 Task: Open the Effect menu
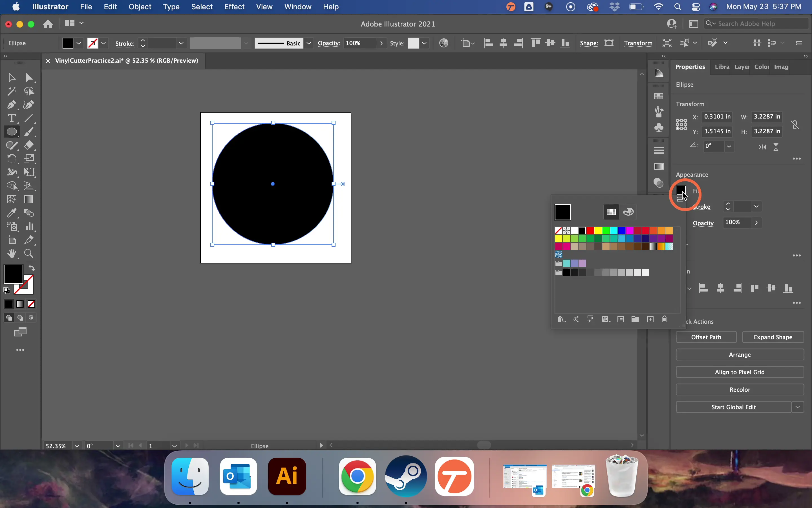tap(234, 7)
